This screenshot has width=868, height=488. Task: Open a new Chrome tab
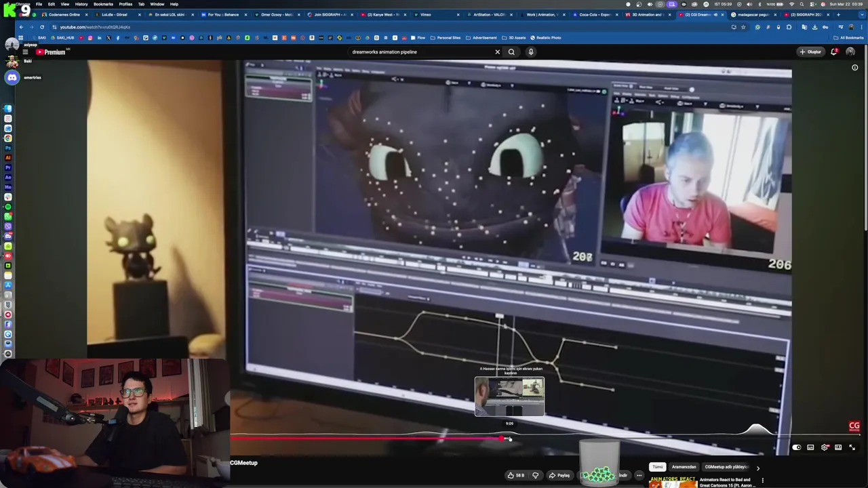click(838, 14)
